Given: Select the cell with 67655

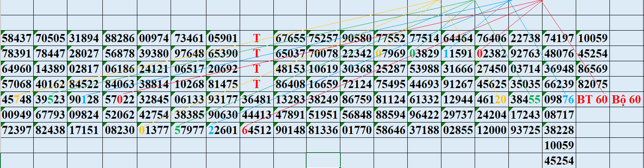Looking at the screenshot, I should click(x=290, y=39).
